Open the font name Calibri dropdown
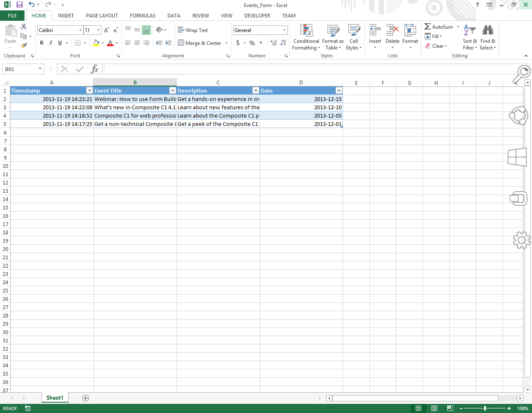The image size is (532, 413). [80, 30]
